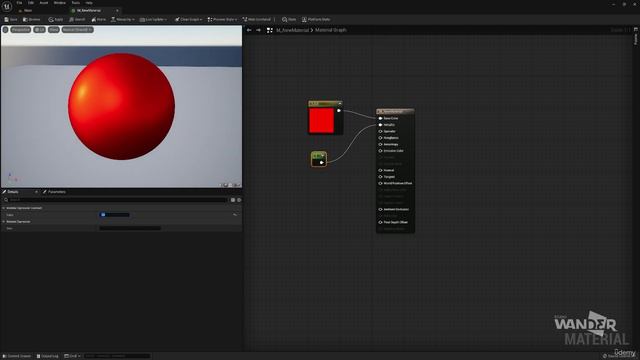Go back in graph navigation history
Viewport: 640px width, 360px height.
pos(249,30)
